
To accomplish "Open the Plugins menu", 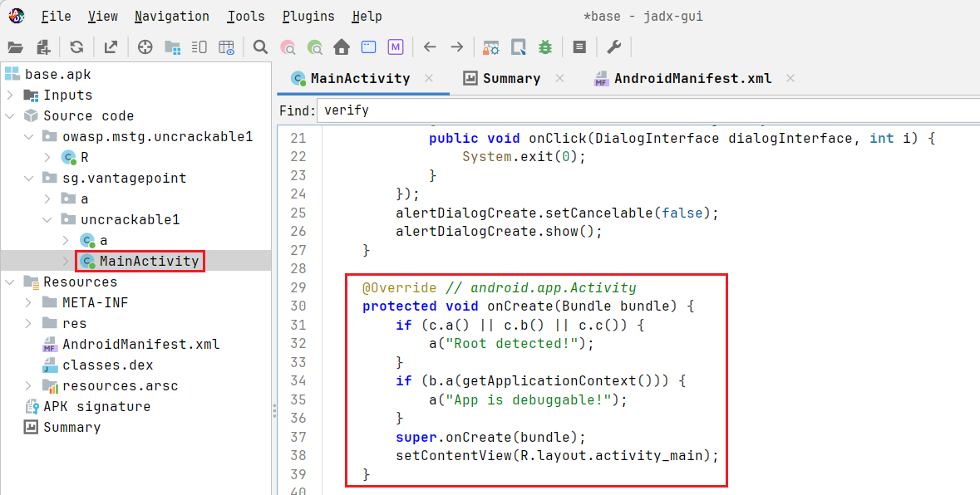I will [x=308, y=17].
